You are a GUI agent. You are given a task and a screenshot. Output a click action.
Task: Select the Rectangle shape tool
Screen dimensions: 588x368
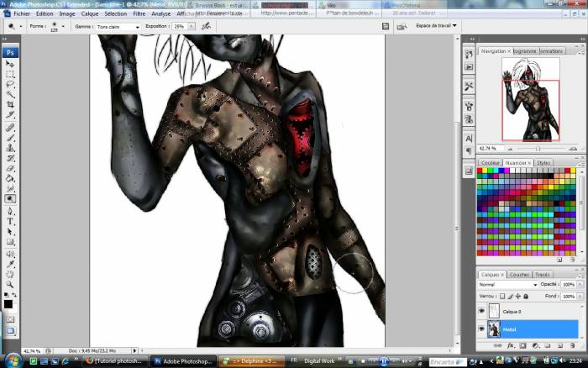[x=10, y=242]
